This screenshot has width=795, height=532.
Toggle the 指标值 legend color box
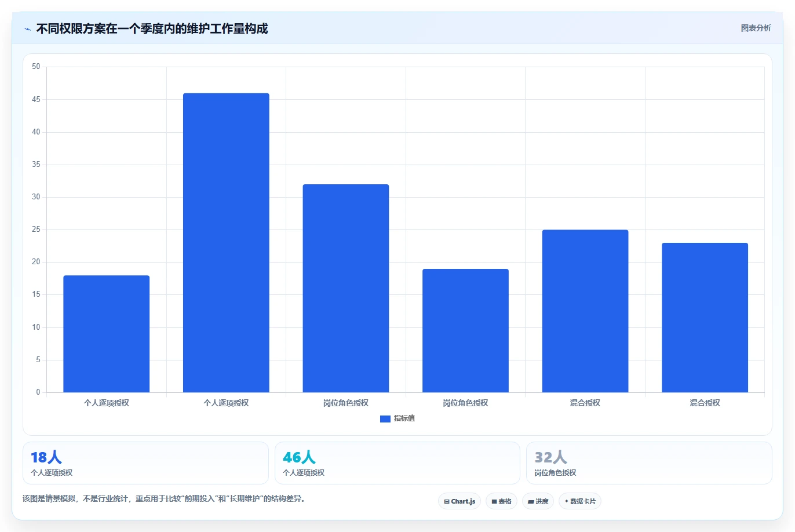click(x=385, y=419)
